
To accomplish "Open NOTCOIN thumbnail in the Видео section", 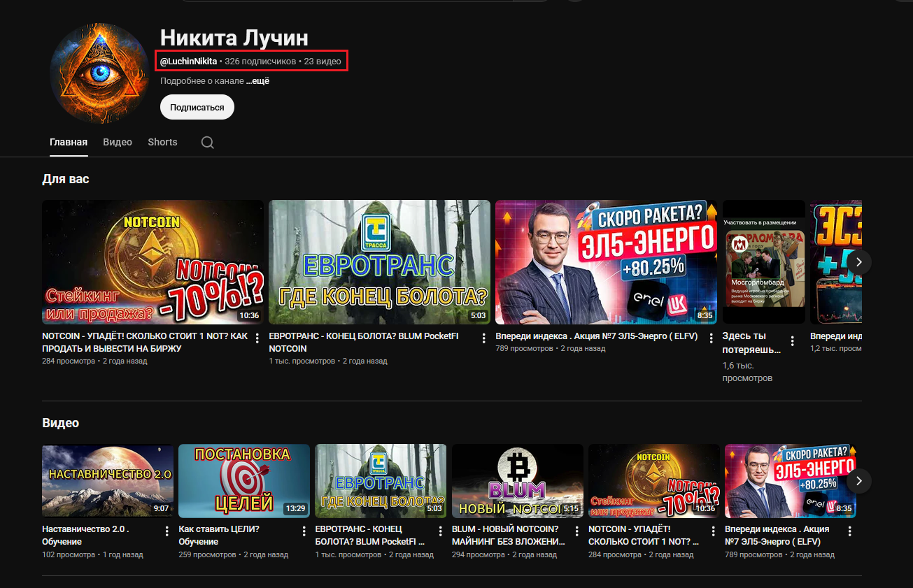I will pyautogui.click(x=654, y=481).
